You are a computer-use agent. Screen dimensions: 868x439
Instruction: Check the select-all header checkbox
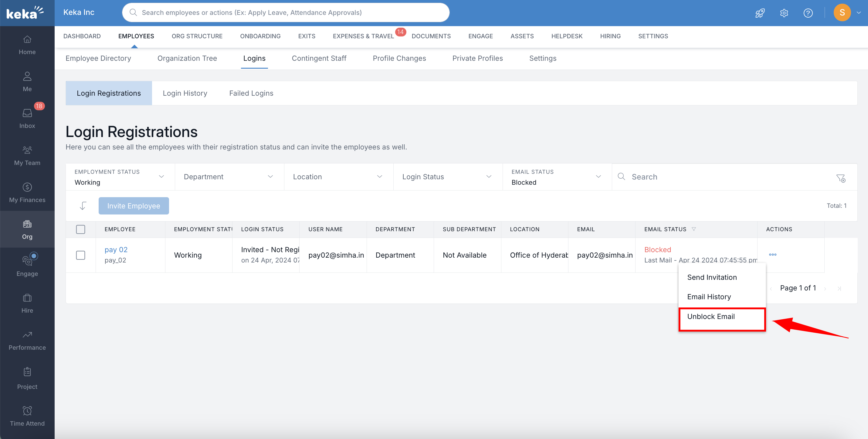80,229
